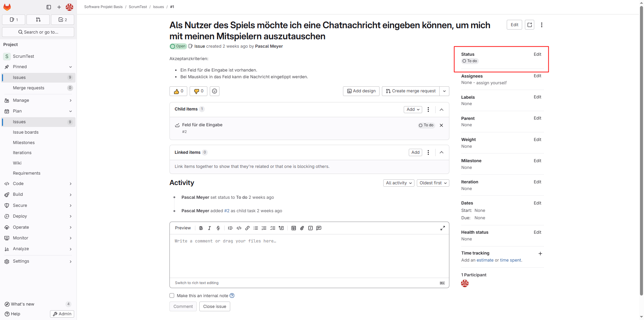Screen dimensions: 644x320
Task: Click the italic formatting icon
Action: pos(209,228)
